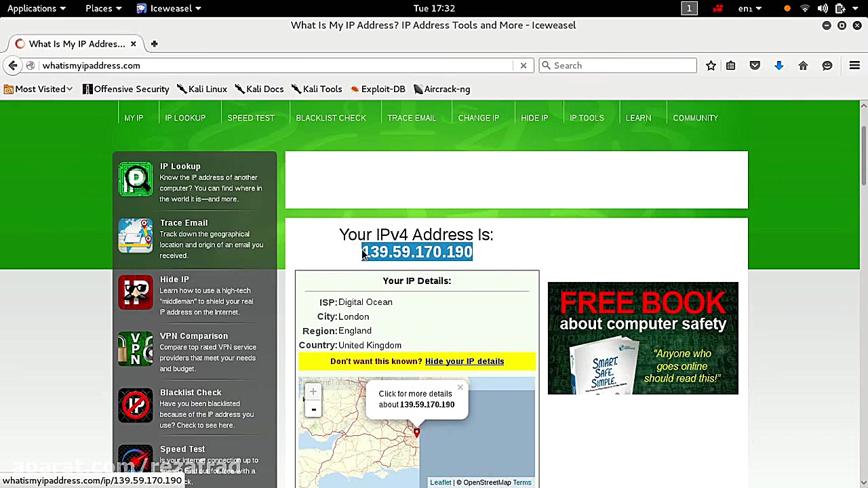Open a new tab with plus button
Viewport: 868px width, 488px height.
pos(154,43)
